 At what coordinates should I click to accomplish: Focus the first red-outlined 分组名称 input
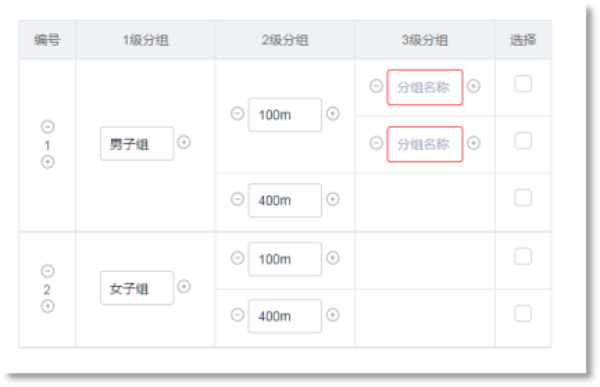(x=425, y=87)
